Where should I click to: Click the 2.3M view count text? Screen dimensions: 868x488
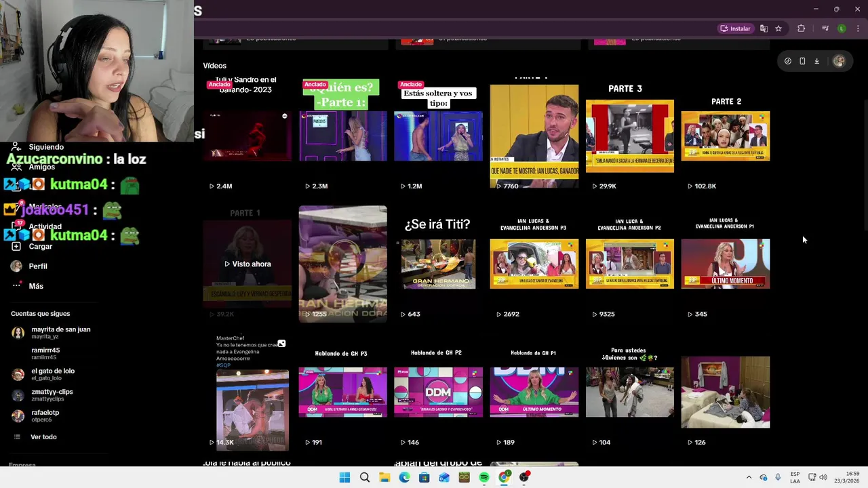coord(319,186)
